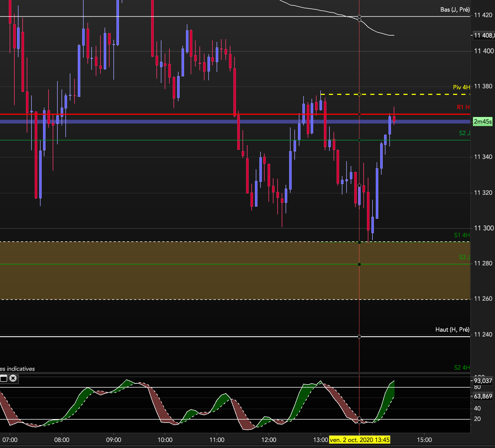Select the 08:00 time axis label
495x448 pixels.
62,440
